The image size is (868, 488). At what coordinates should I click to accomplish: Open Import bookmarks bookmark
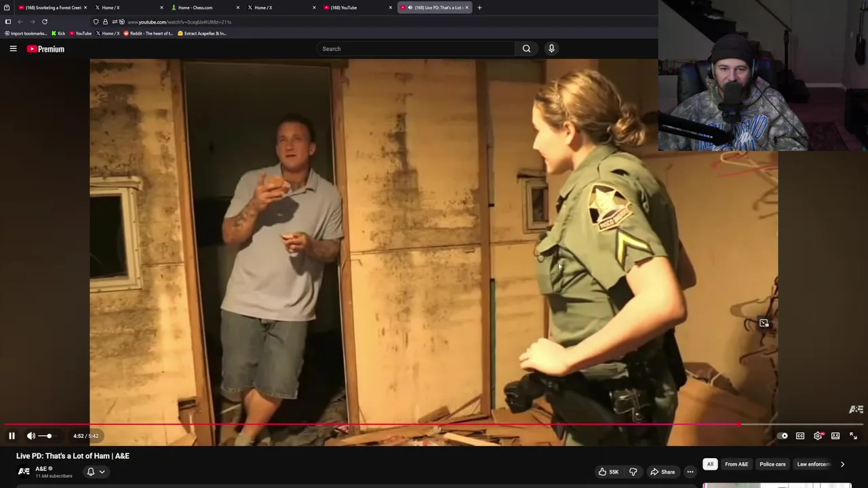[x=26, y=33]
